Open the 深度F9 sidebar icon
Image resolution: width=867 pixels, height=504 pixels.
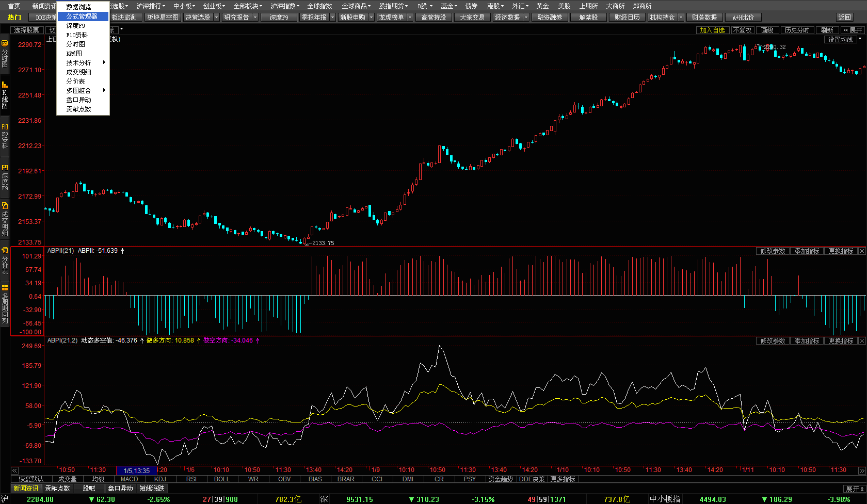click(5, 177)
